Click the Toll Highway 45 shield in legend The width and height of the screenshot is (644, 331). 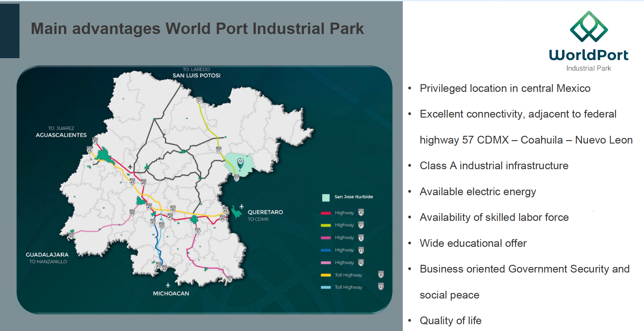[x=381, y=274]
